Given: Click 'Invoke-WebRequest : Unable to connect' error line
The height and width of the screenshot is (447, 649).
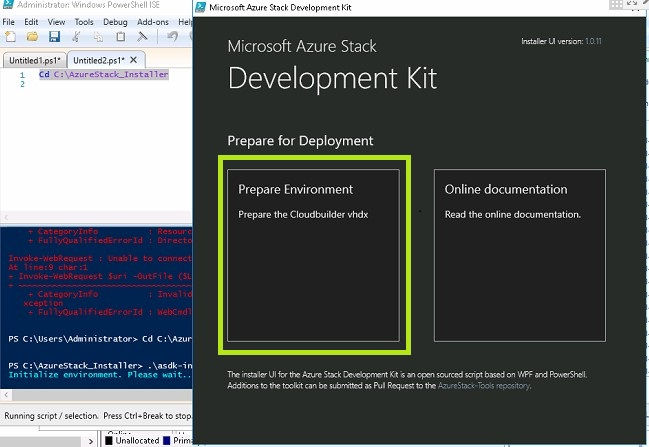Looking at the screenshot, I should click(100, 258).
